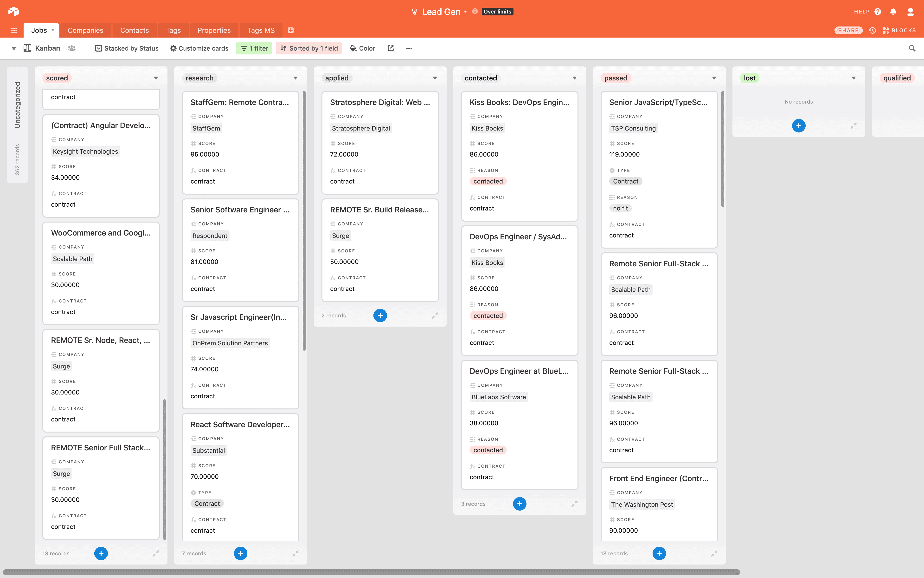The height and width of the screenshot is (578, 924).
Task: Click the search magnifier icon
Action: [912, 48]
